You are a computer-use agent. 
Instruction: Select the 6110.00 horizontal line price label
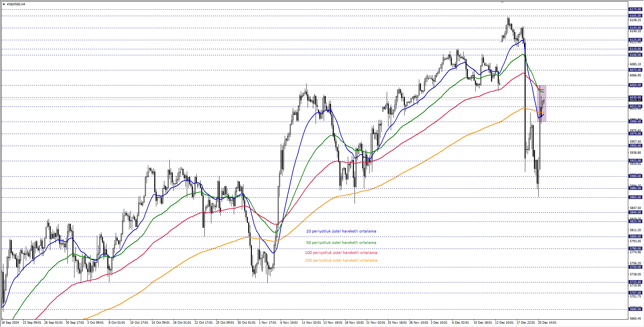[x=635, y=49]
